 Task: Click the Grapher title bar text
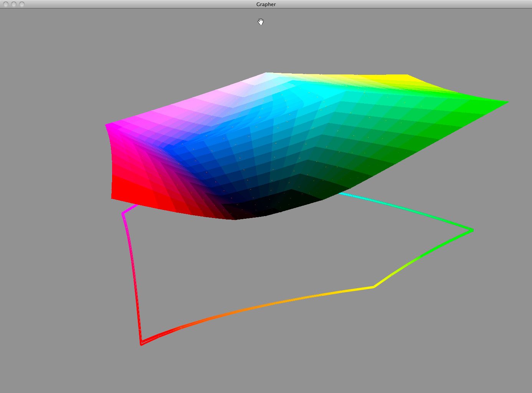pyautogui.click(x=266, y=4)
